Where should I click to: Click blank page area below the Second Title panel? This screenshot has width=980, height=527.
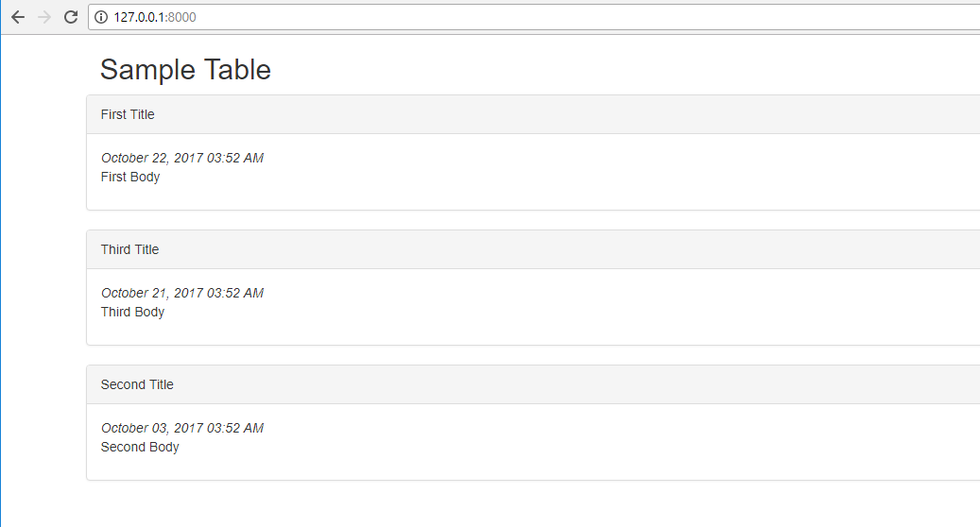click(473, 505)
